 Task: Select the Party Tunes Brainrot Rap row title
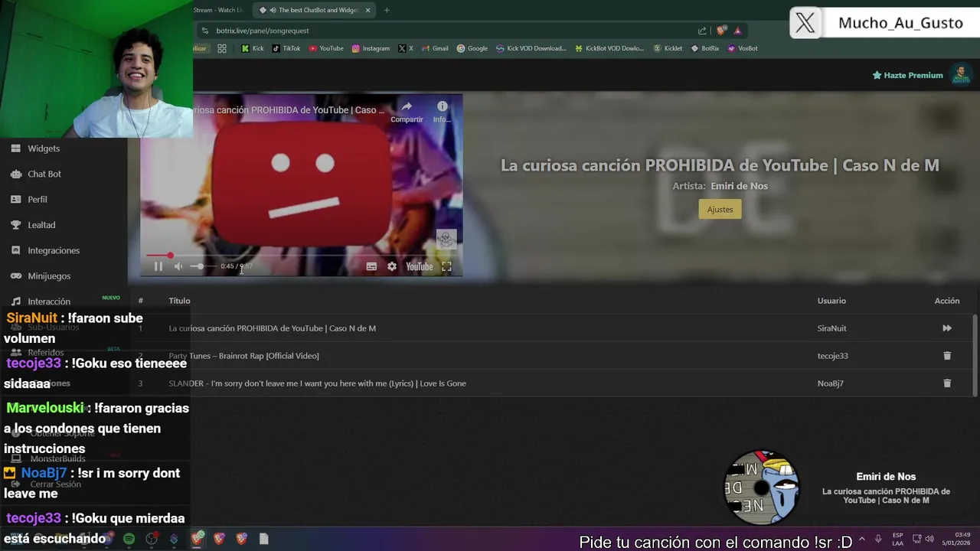[243, 356]
